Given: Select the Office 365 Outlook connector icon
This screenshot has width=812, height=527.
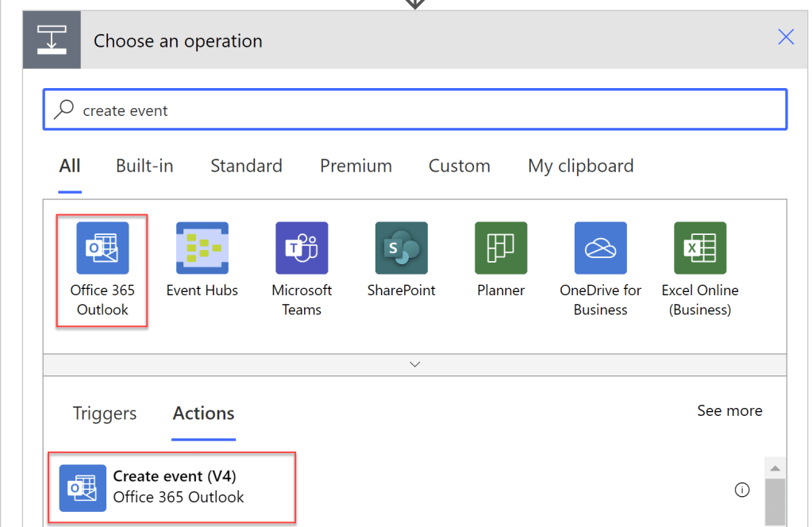Looking at the screenshot, I should tap(102, 248).
